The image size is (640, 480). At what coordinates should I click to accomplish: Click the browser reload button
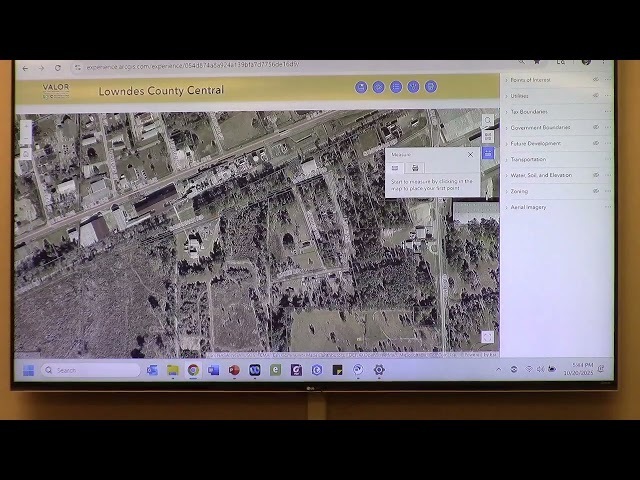pyautogui.click(x=58, y=68)
